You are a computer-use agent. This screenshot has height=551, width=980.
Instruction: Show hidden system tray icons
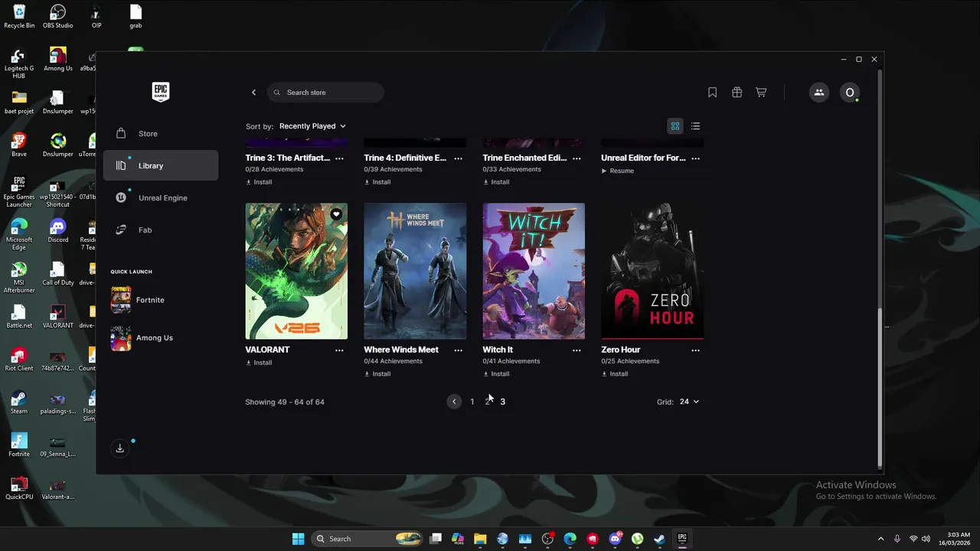(x=880, y=539)
